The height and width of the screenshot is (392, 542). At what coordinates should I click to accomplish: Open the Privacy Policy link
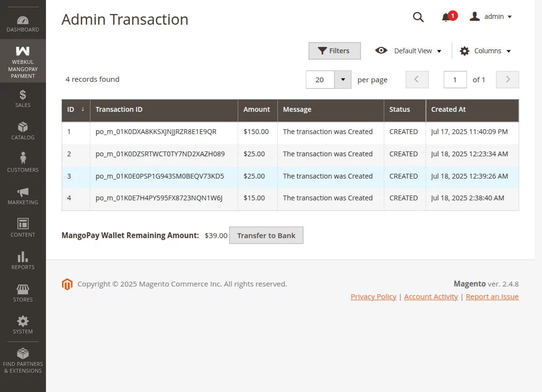[x=373, y=296]
